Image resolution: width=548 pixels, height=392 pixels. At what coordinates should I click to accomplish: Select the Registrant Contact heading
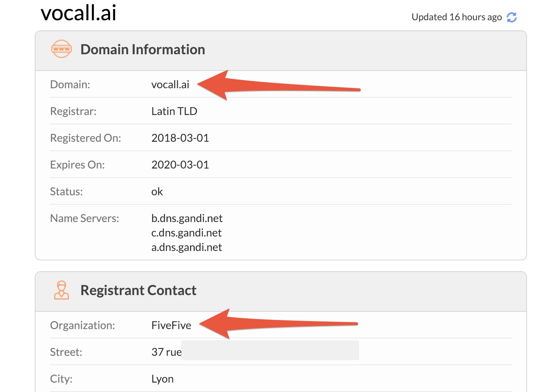point(138,290)
